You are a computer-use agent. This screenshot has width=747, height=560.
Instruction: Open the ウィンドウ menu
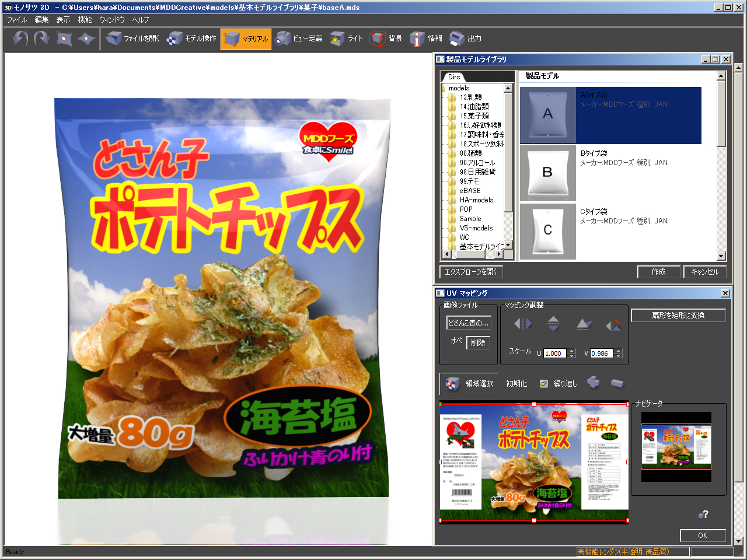(112, 20)
